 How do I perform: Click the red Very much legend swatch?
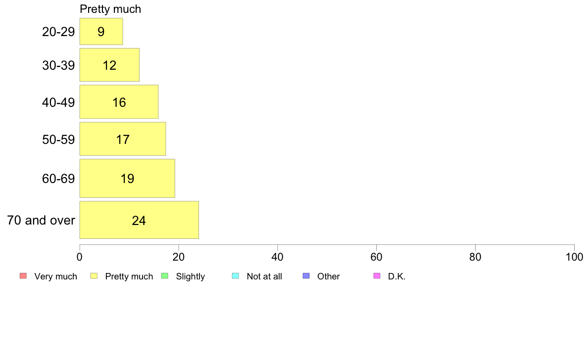click(22, 276)
